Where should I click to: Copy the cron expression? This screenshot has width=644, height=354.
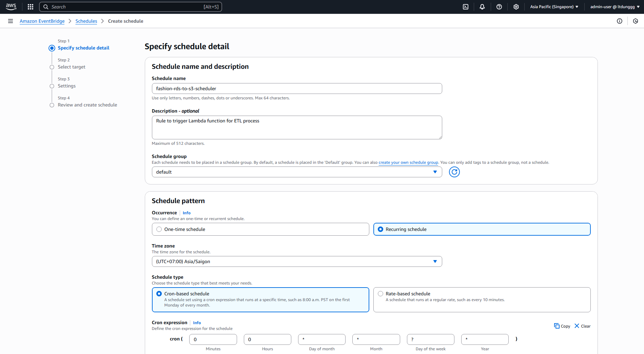(x=562, y=326)
